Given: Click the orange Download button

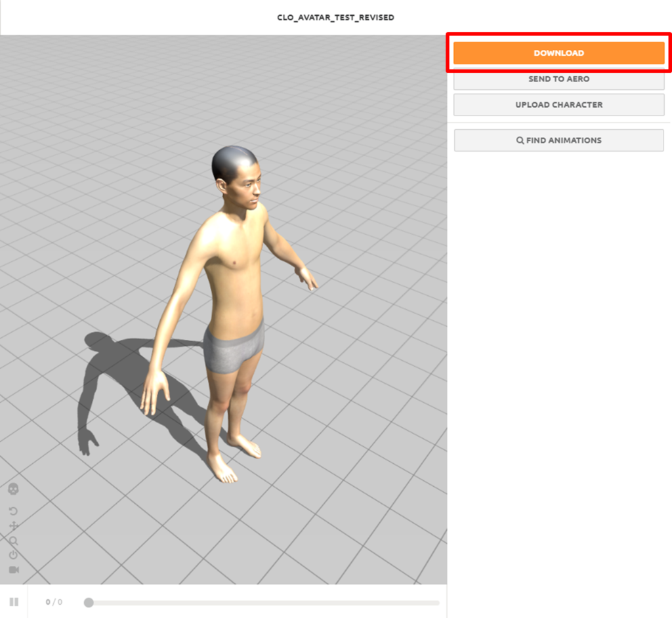Looking at the screenshot, I should point(559,53).
